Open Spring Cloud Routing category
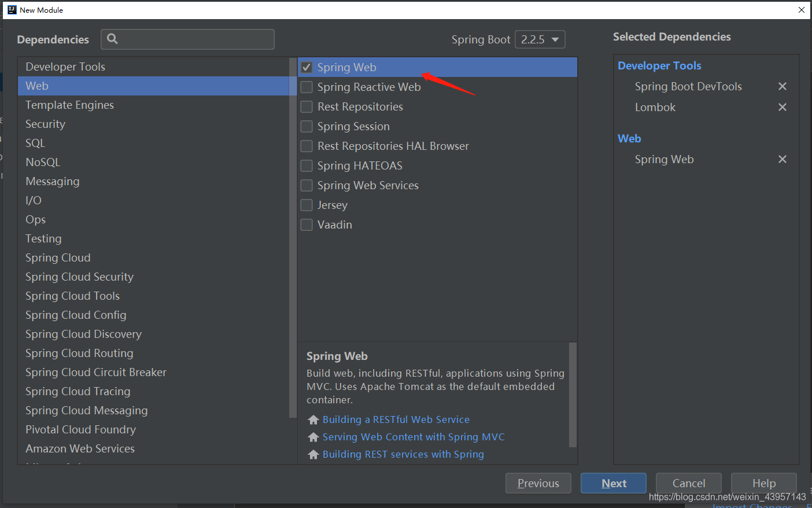The image size is (812, 508). click(153, 353)
